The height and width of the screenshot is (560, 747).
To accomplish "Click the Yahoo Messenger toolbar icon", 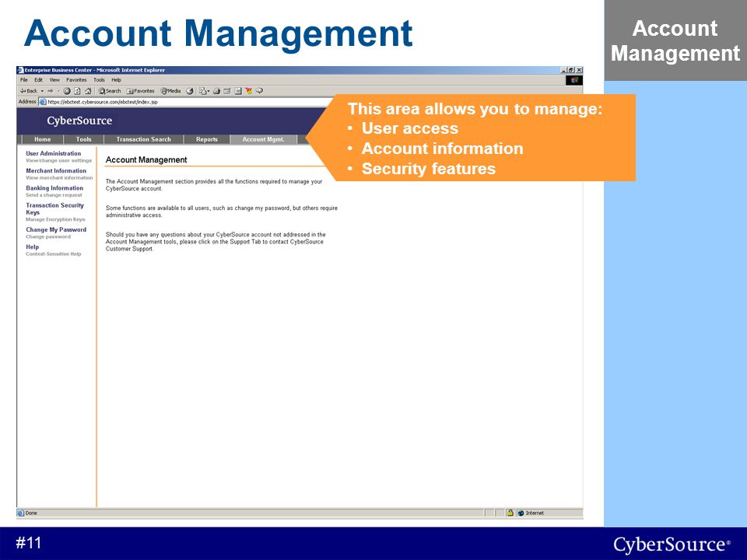I will click(x=249, y=90).
